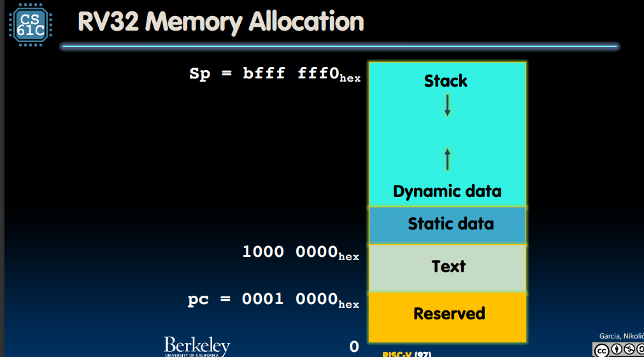The image size is (644, 357).
Task: Click the orange Reserved block
Action: tap(447, 317)
